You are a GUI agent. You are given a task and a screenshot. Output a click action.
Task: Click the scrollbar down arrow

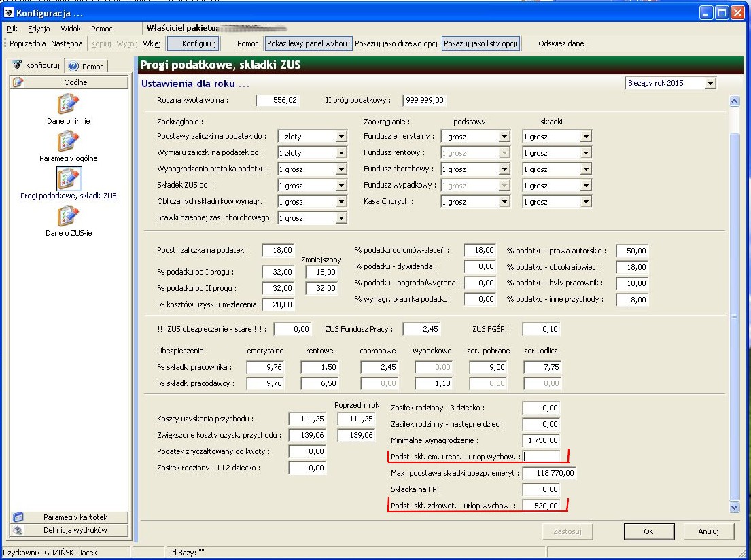734,507
